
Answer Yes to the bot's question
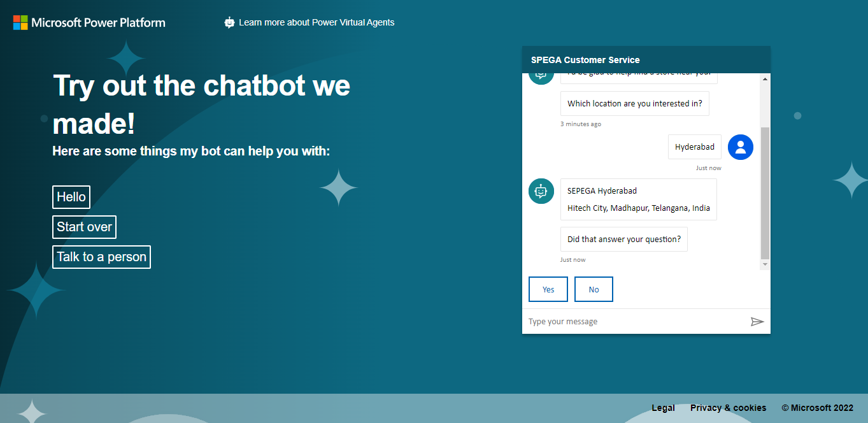(548, 289)
